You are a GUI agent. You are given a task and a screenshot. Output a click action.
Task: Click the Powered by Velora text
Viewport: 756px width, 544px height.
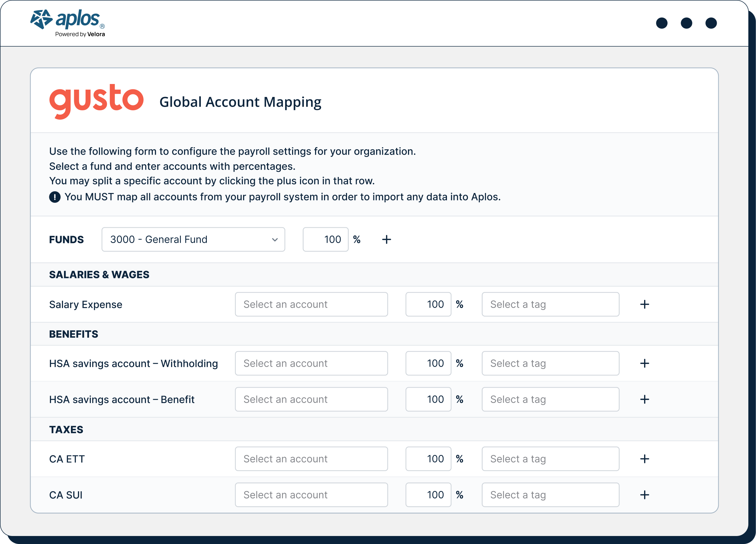pyautogui.click(x=80, y=34)
